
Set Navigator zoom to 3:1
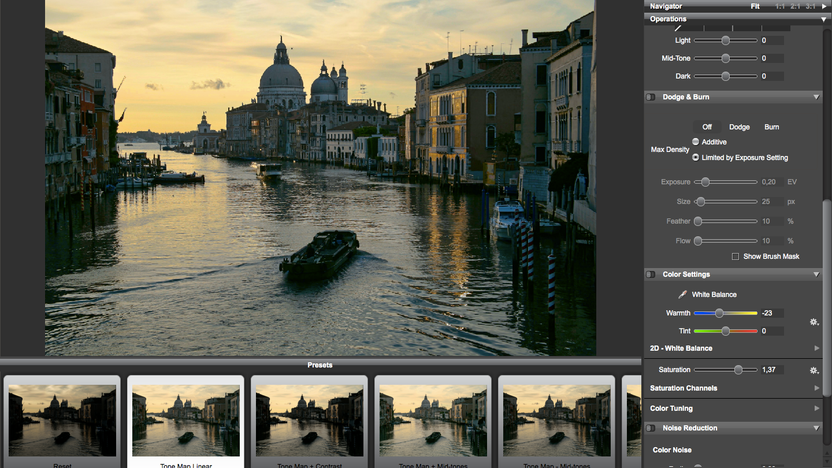[x=810, y=6]
